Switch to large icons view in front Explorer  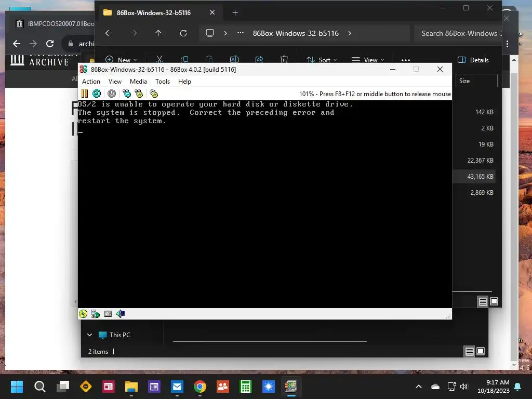(x=494, y=301)
